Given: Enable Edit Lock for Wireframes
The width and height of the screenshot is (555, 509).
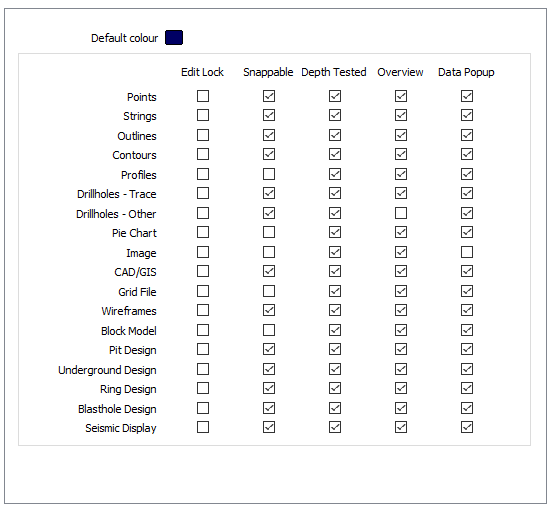Looking at the screenshot, I should 203,310.
